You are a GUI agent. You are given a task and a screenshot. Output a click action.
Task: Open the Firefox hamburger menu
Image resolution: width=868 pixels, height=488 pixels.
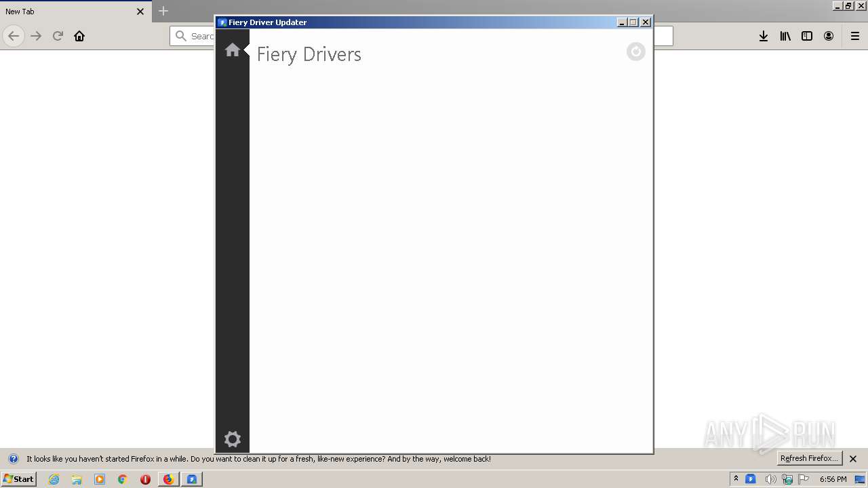click(x=855, y=36)
